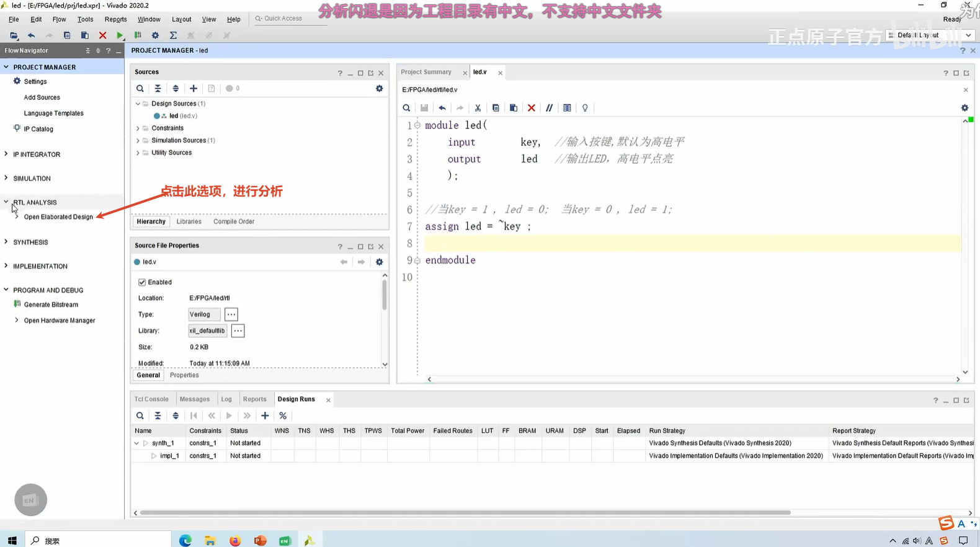Click the browse button beside the Type field
This screenshot has height=547, width=980.
231,314
